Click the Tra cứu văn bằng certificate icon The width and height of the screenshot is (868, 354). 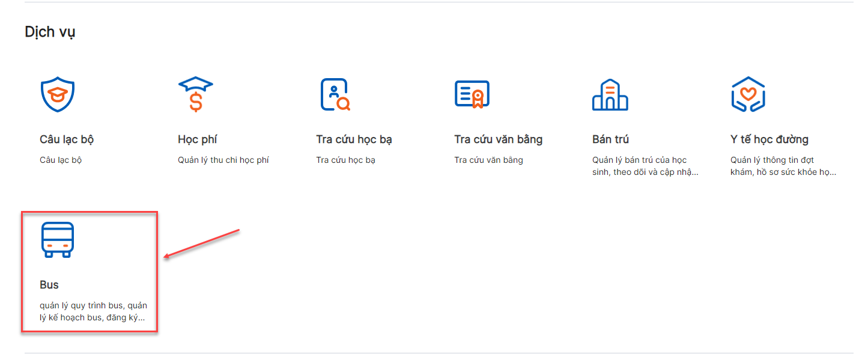coord(472,94)
